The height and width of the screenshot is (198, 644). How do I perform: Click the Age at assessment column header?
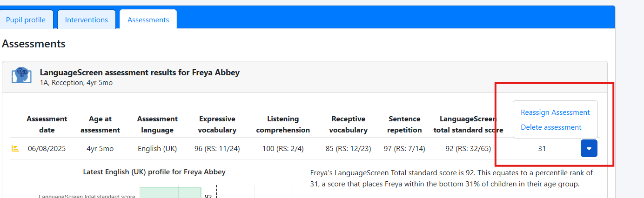[100, 125]
